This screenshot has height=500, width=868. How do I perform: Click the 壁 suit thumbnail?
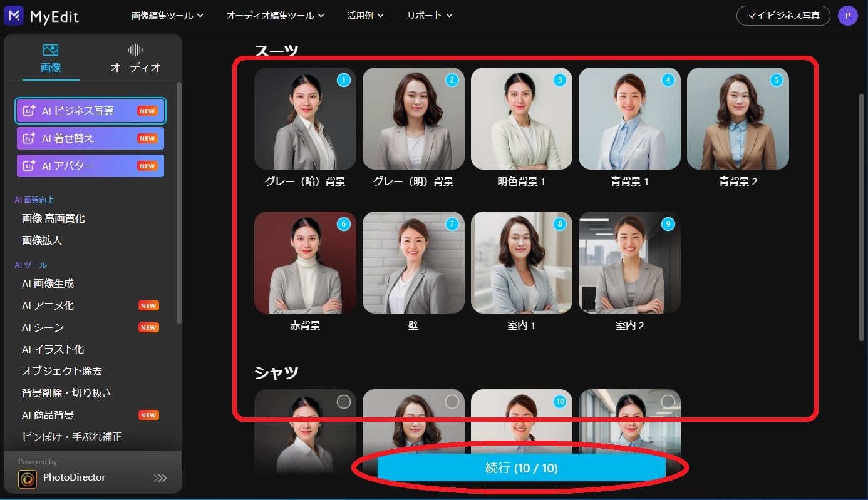click(413, 262)
